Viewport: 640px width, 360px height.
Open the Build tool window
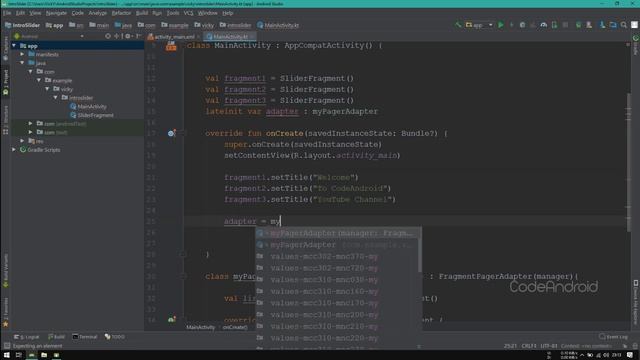[56, 337]
